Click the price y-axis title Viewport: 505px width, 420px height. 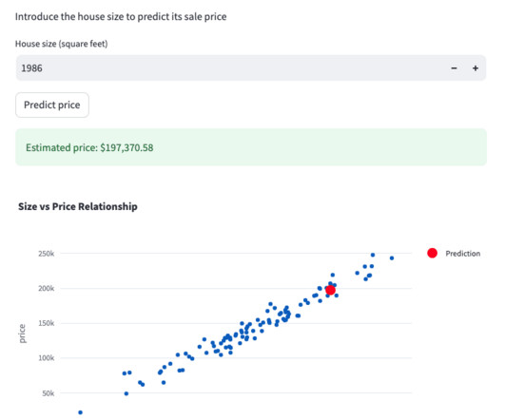coord(22,334)
